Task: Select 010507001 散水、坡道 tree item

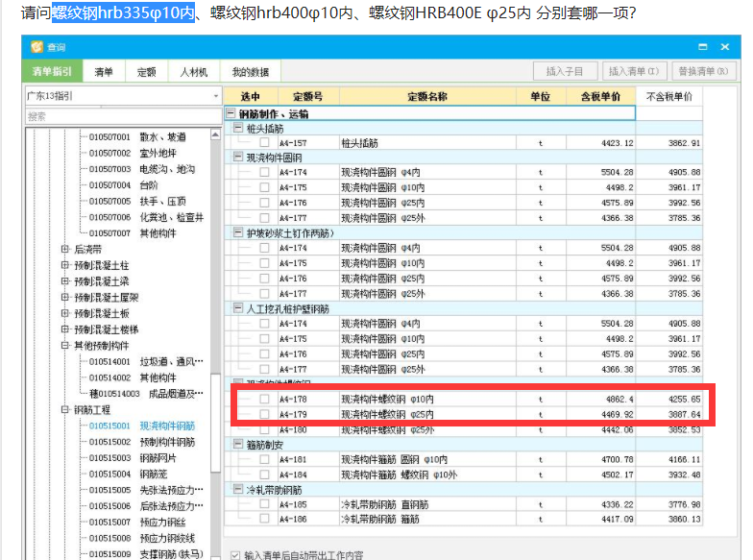Action: point(137,136)
